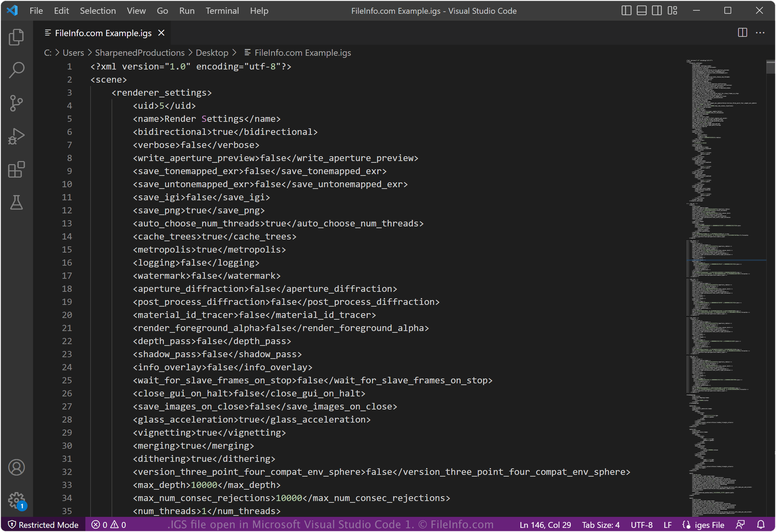
Task: Click the Restricted Mode status button
Action: coord(43,525)
